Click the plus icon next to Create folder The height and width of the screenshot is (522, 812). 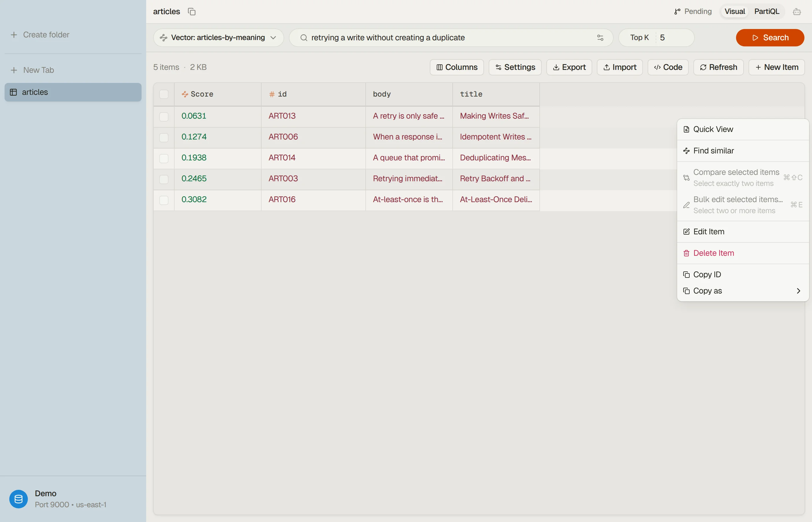pos(14,35)
